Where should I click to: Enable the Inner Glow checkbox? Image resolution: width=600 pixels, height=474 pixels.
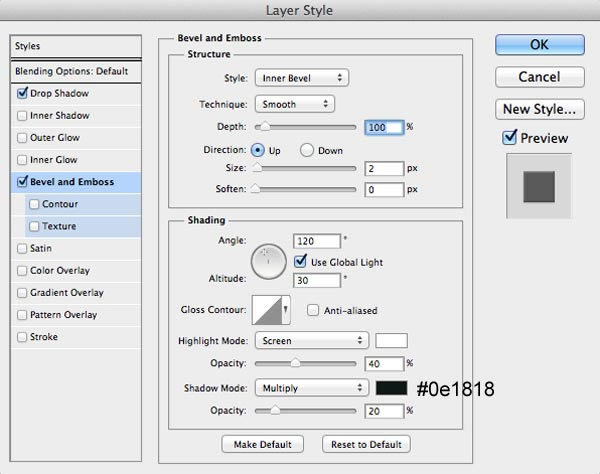pyautogui.click(x=22, y=160)
